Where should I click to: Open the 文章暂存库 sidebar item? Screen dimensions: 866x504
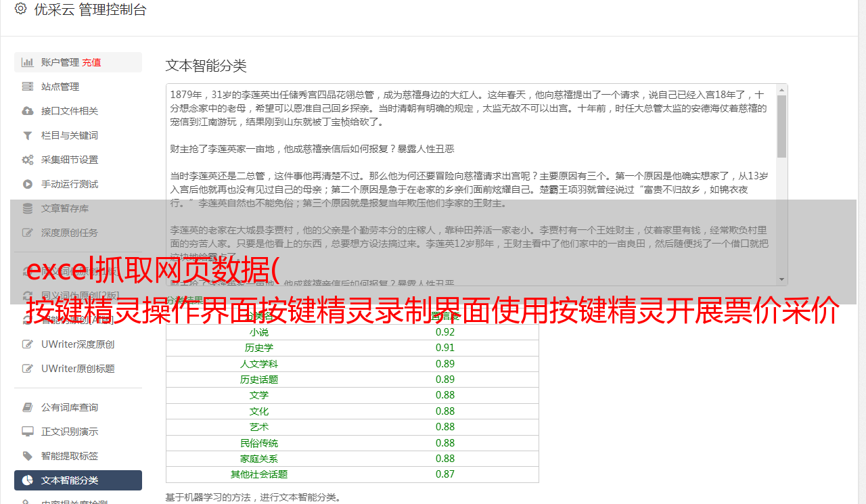pyautogui.click(x=78, y=208)
